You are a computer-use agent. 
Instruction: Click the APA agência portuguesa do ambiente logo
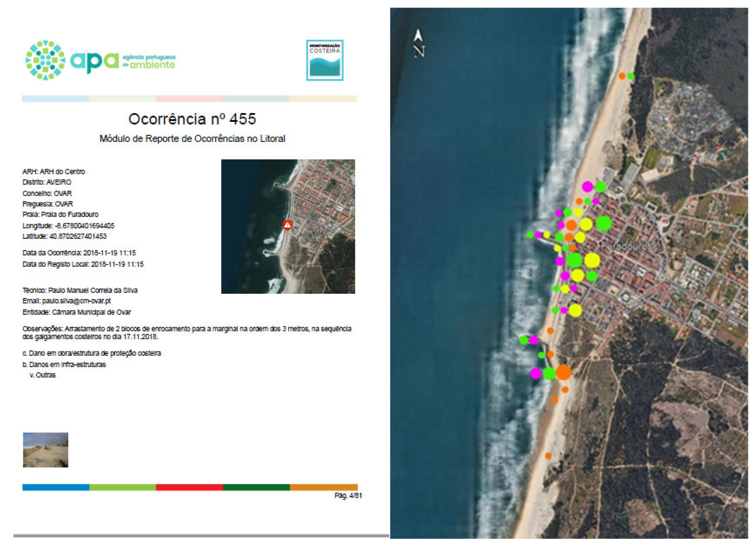click(x=100, y=60)
